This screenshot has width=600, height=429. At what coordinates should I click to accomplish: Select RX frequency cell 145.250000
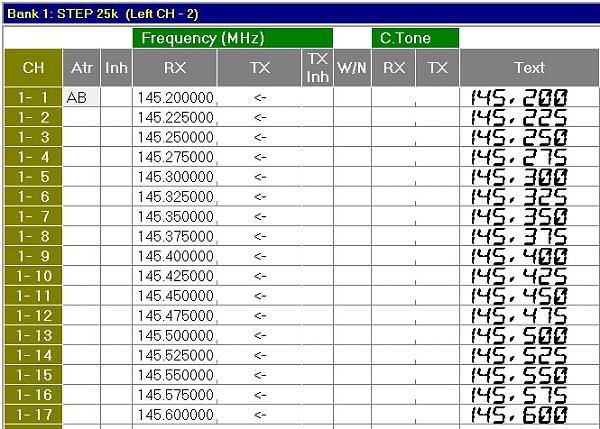[x=174, y=137]
